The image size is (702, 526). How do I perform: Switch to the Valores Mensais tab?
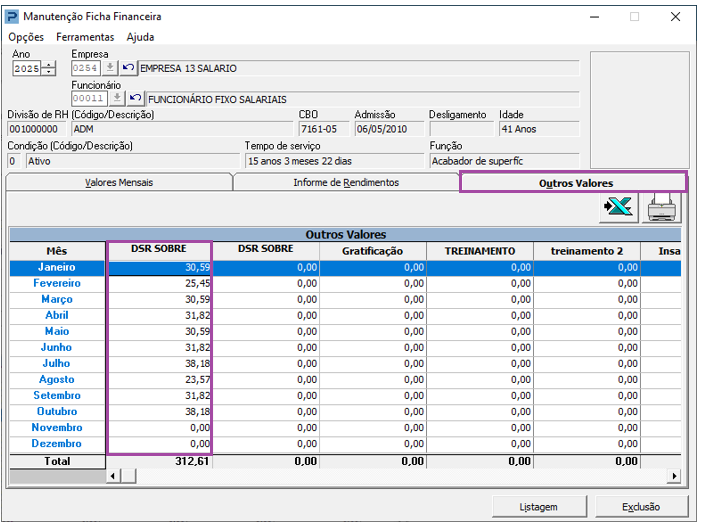tap(119, 183)
